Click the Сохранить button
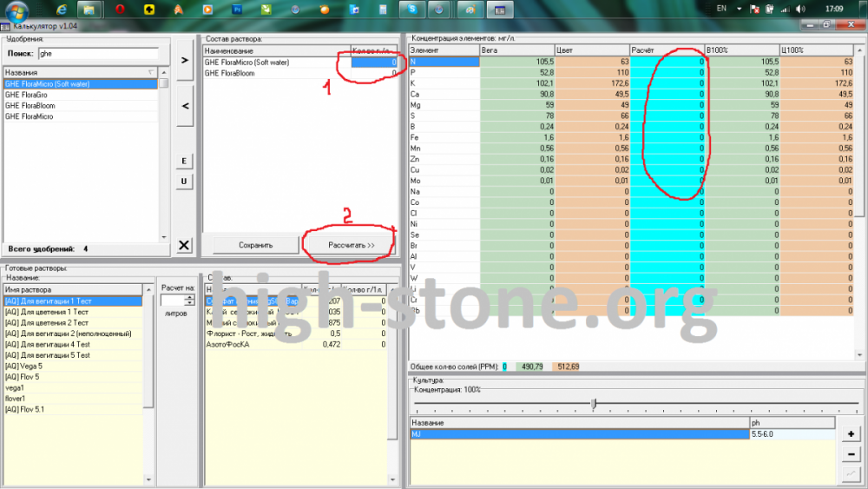Viewport: 868px width, 489px height. [x=255, y=245]
